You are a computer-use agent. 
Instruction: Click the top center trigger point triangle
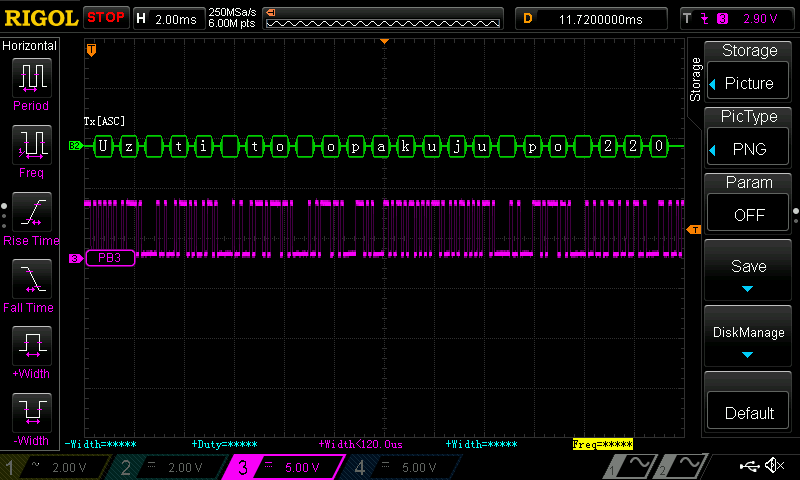coord(385,41)
